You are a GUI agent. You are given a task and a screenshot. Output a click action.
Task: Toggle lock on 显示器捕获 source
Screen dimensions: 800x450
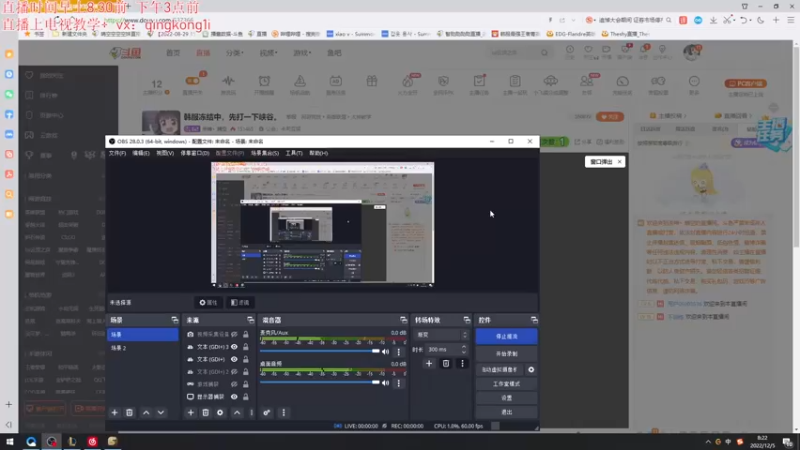pos(245,396)
